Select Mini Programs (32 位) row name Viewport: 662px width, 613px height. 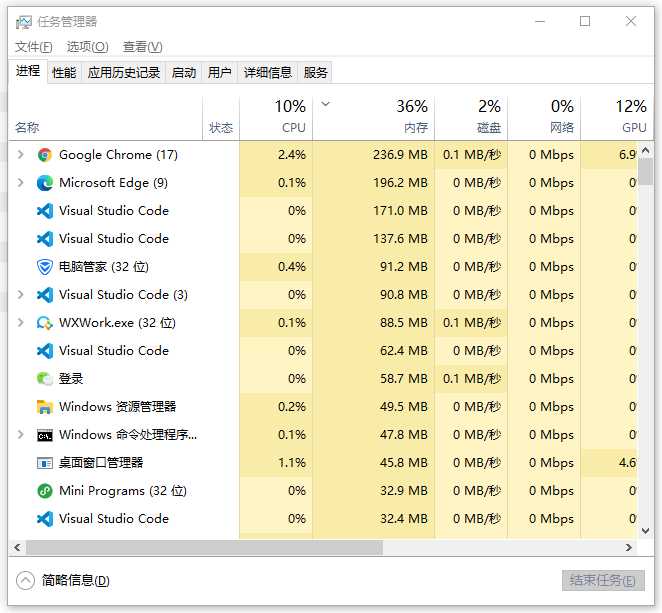(x=123, y=491)
